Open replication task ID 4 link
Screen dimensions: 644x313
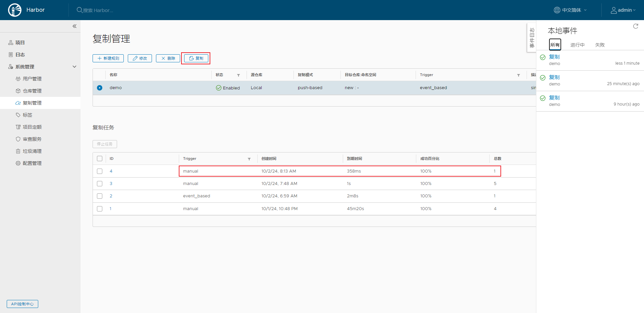click(111, 171)
